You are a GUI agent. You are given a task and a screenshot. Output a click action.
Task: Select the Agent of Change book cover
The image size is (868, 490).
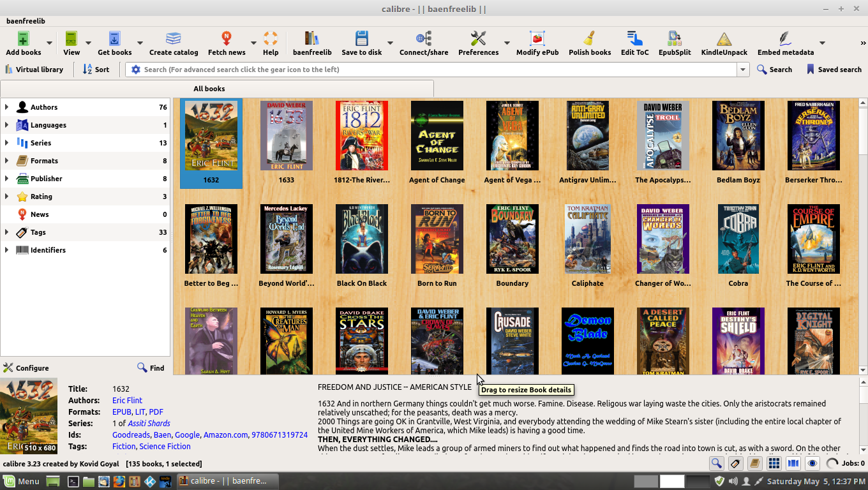[x=437, y=136]
